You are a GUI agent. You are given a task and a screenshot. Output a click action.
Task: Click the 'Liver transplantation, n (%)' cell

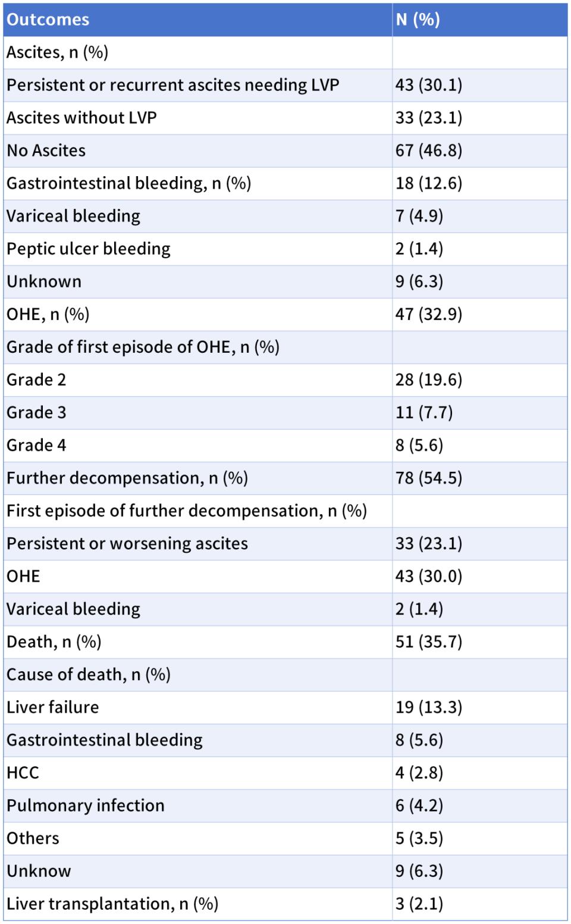coord(112,903)
